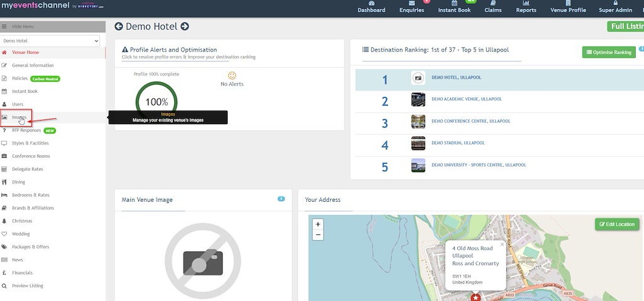
Task: Zoom out on the map
Action: (318, 235)
